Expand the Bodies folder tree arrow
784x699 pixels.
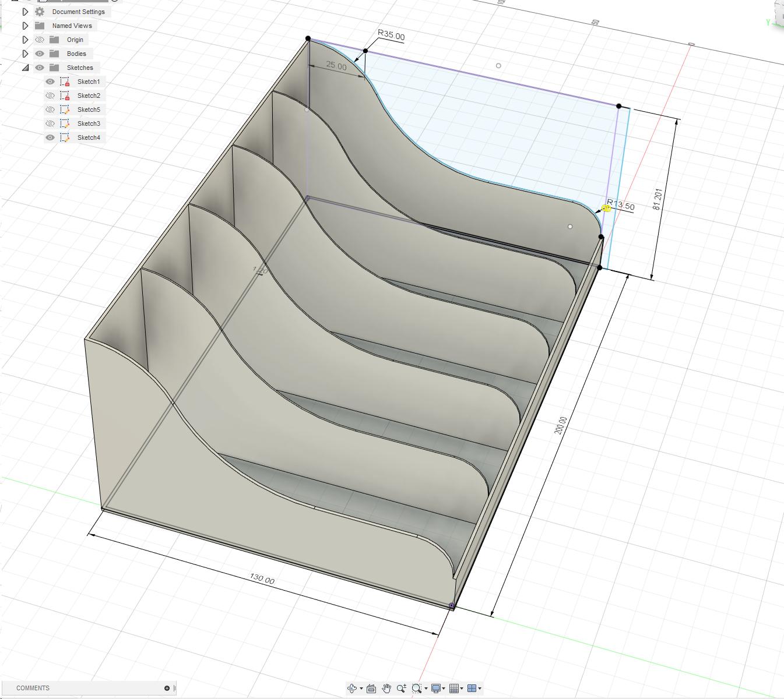coord(25,54)
